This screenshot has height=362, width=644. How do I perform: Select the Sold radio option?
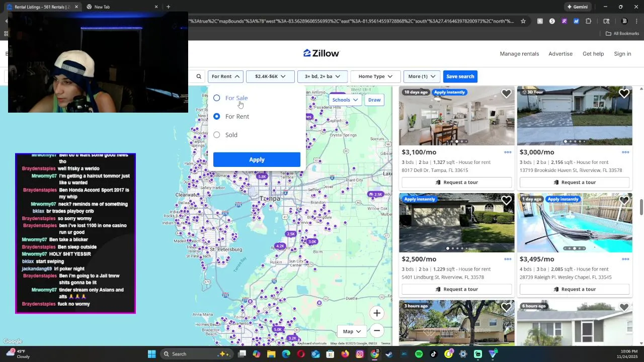[x=217, y=135]
